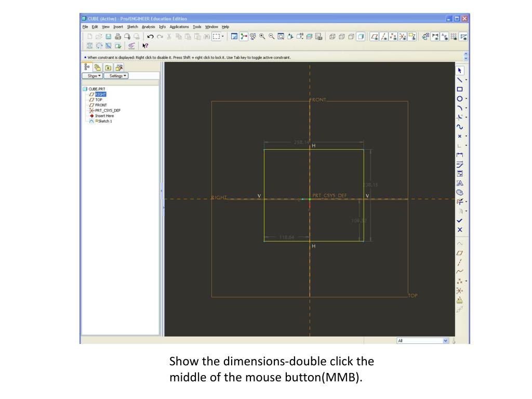532x399 pixels.
Task: Switch to the Model Tree tab
Action: 87,67
